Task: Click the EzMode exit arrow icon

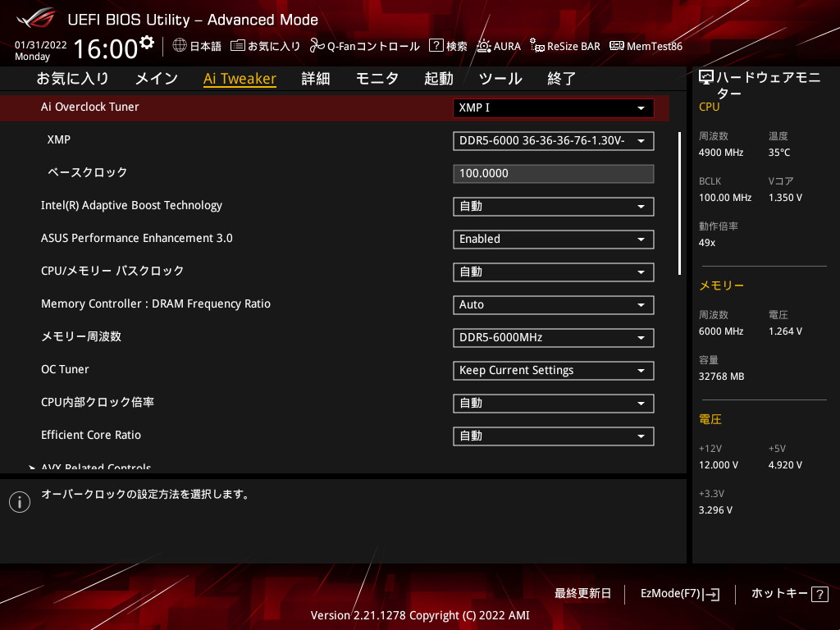Action: tap(711, 594)
